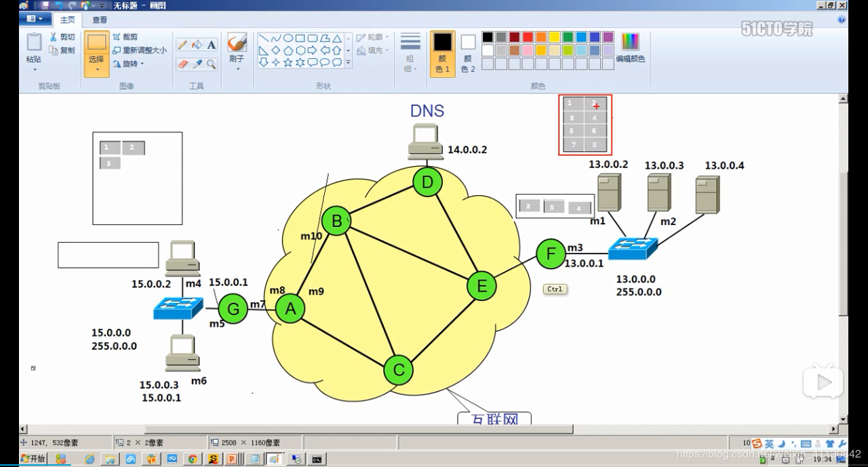Choose the Triangle shape
Viewport: 868px width, 467px height.
click(x=336, y=39)
